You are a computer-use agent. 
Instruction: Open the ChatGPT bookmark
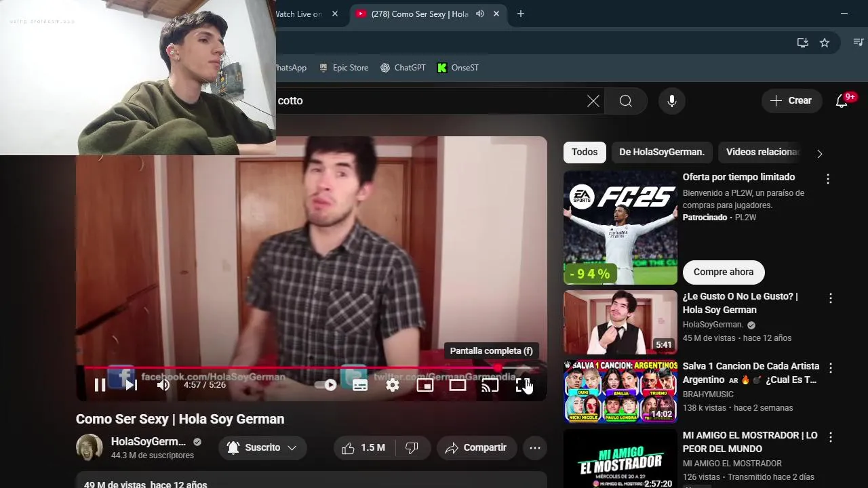point(403,68)
